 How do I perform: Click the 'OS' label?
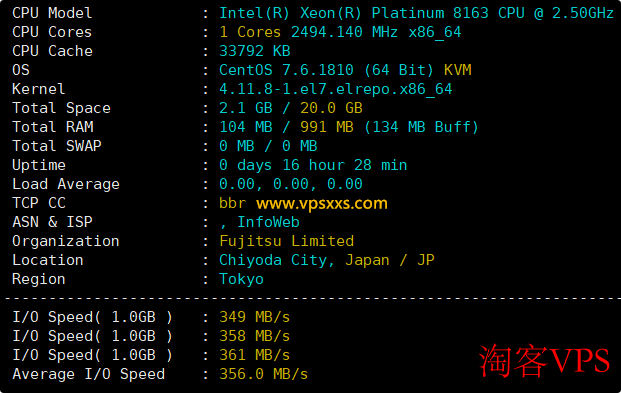pyautogui.click(x=21, y=70)
